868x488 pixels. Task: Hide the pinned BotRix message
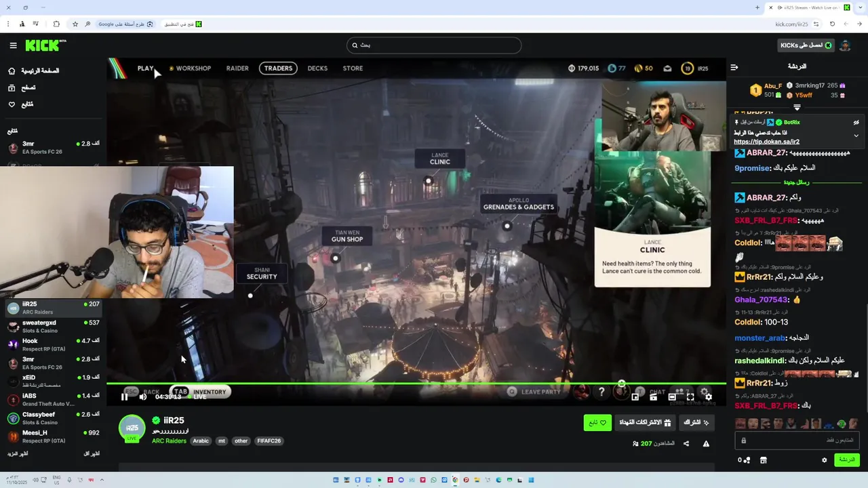tap(856, 123)
